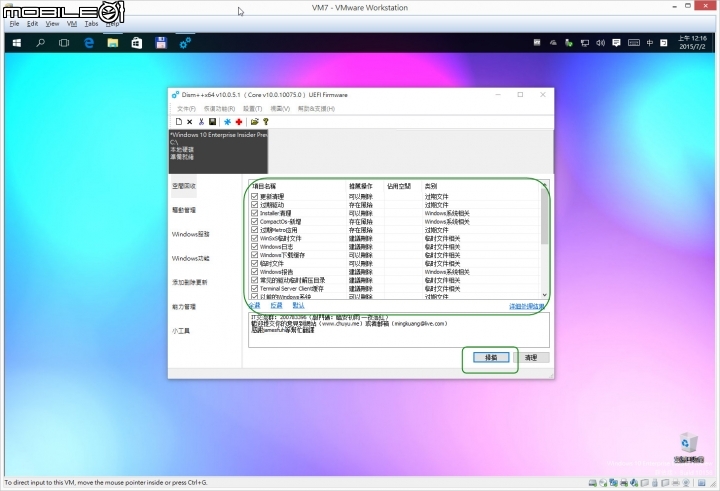This screenshot has width=720, height=491.
Task: Click the volume speaker tray icon
Action: tap(600, 43)
